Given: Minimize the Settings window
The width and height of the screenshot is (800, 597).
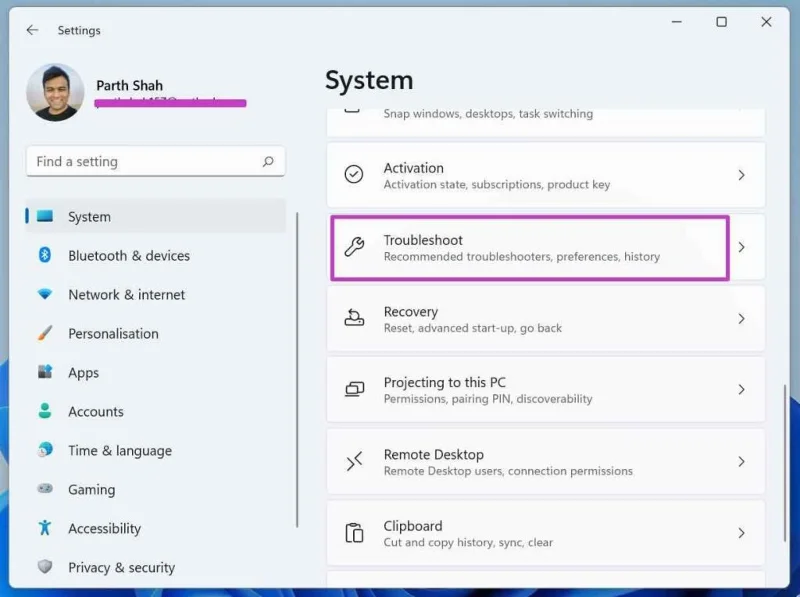Looking at the screenshot, I should point(677,22).
